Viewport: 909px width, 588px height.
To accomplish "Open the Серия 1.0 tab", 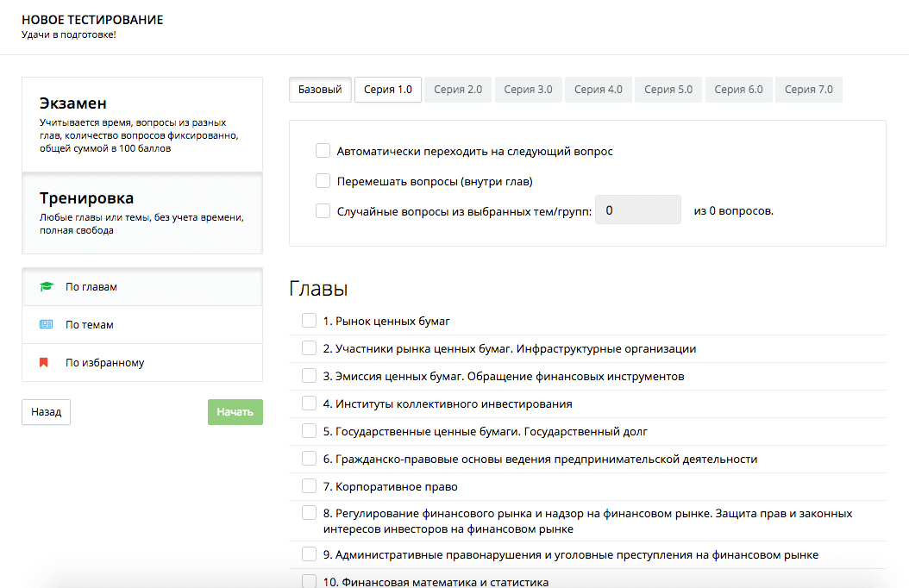I will pyautogui.click(x=387, y=90).
